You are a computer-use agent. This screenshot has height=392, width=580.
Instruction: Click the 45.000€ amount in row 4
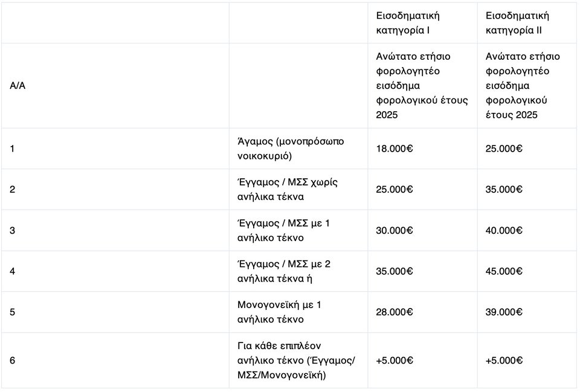click(504, 271)
